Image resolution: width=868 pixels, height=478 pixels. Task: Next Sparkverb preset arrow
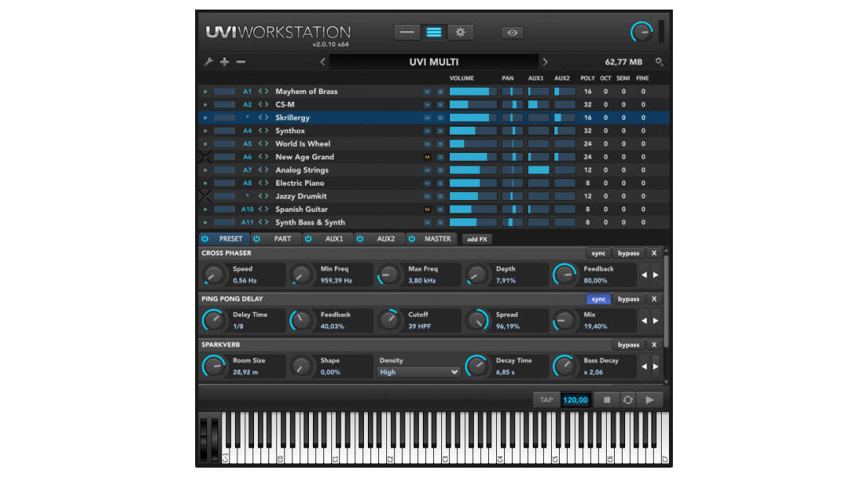coord(655,366)
